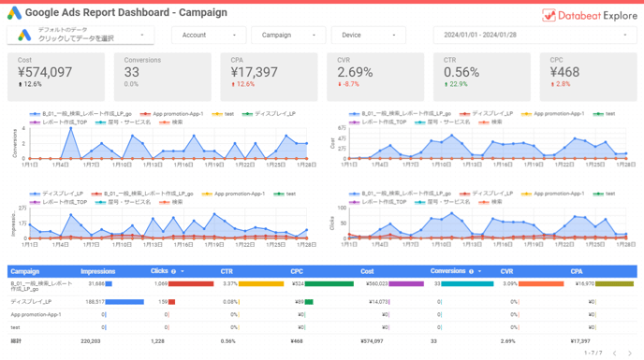Screen dimensions: 644x360
Task: Toggle ディスプレイ_LP legend in Impressions chart
Action: pyautogui.click(x=56, y=194)
